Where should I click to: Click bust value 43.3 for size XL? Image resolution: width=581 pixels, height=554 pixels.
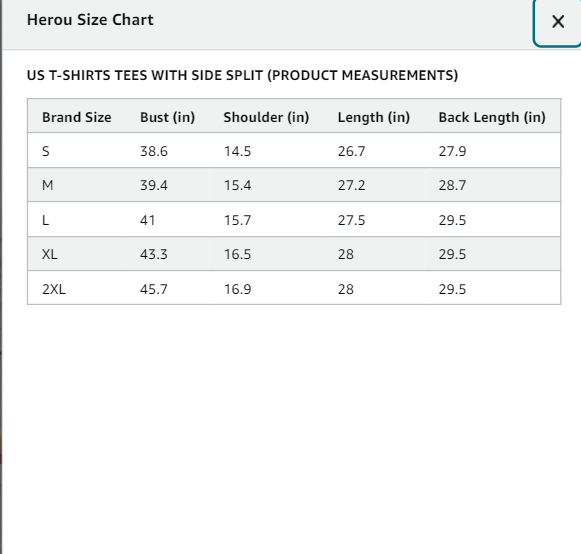coord(154,254)
